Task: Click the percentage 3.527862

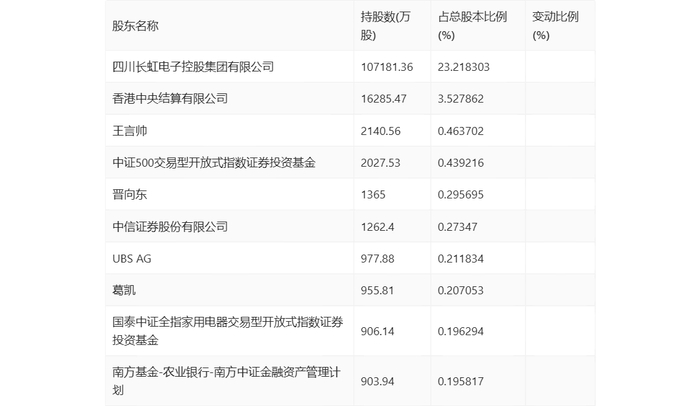Action: click(x=461, y=99)
